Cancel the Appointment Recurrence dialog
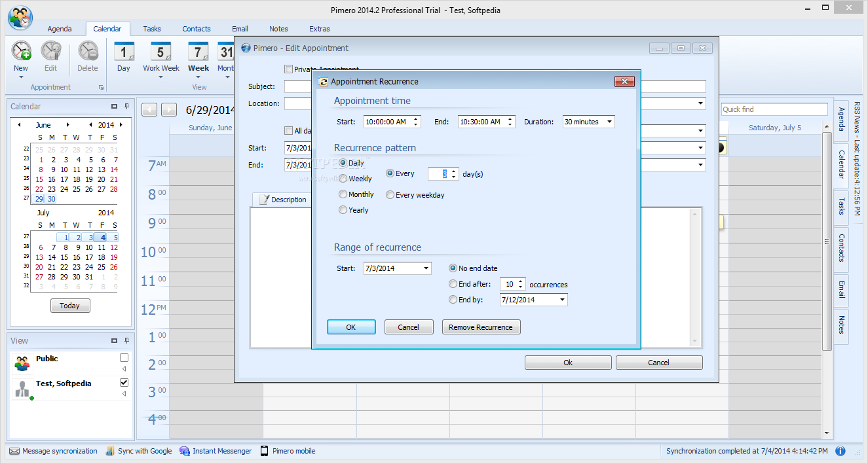Screen dimensions: 868x464 click(x=408, y=327)
